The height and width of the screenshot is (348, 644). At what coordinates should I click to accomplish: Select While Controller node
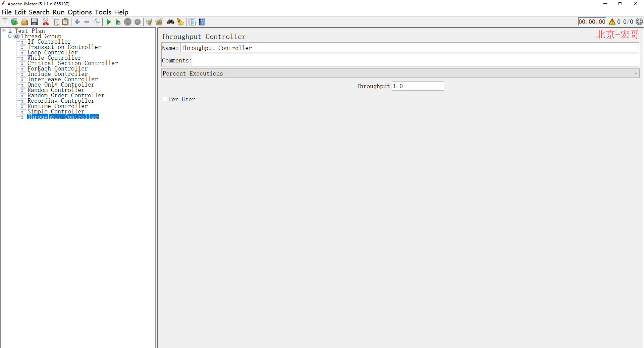[54, 58]
